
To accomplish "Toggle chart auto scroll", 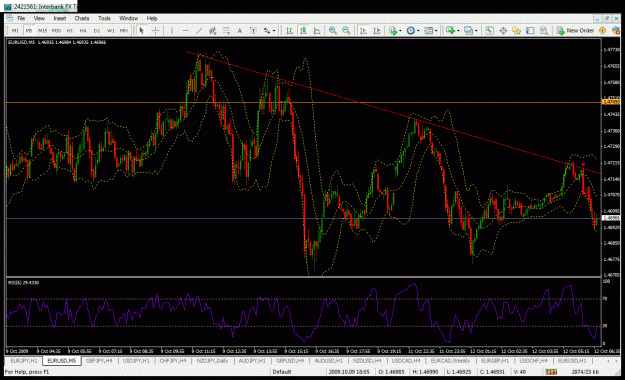I will click(x=363, y=31).
